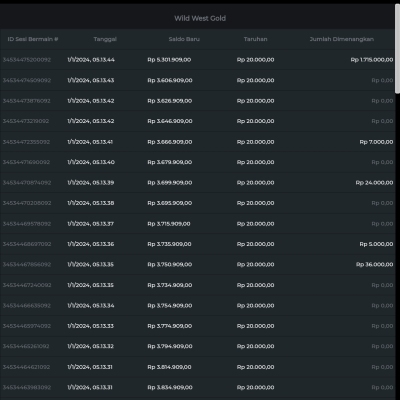
Task: Select the Saldo Baru column header
Action: (184, 39)
